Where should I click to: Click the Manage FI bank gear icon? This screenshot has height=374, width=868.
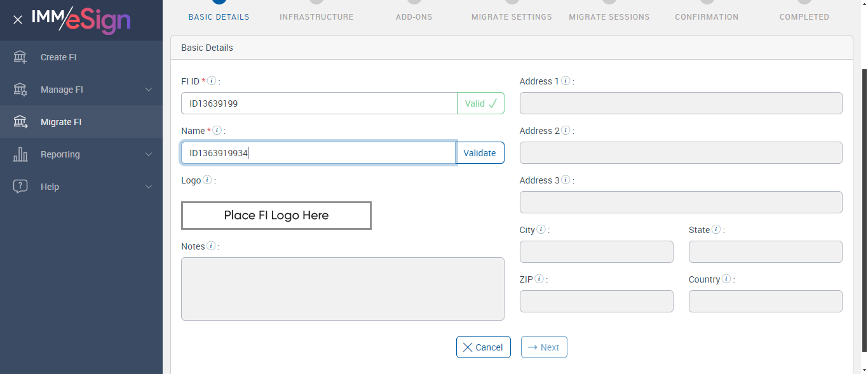(20, 90)
